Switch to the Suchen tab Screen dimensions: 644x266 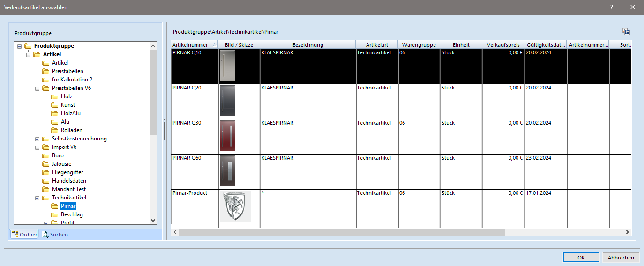tap(55, 235)
